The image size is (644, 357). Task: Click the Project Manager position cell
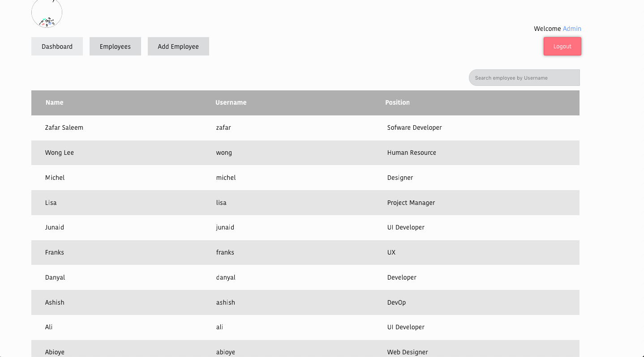point(411,203)
